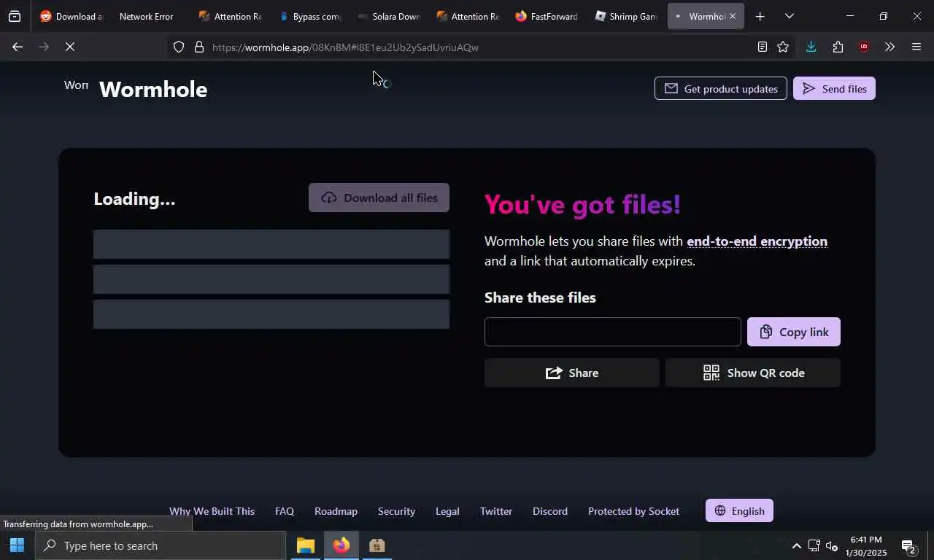Open the Twitter footer link
The height and width of the screenshot is (560, 934).
click(x=496, y=511)
